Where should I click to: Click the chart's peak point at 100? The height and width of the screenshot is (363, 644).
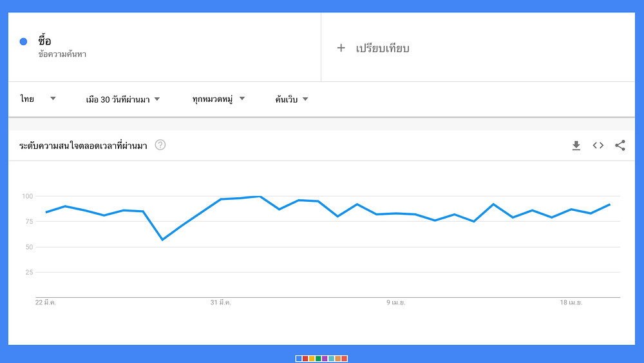click(260, 197)
